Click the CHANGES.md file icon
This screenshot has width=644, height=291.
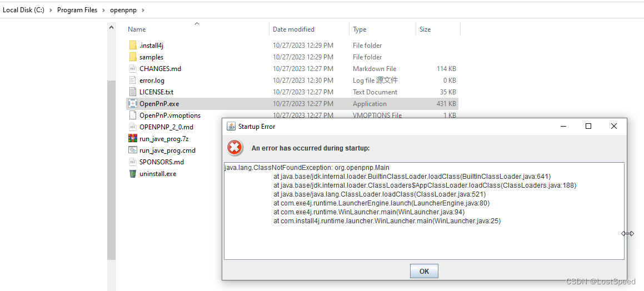[133, 68]
